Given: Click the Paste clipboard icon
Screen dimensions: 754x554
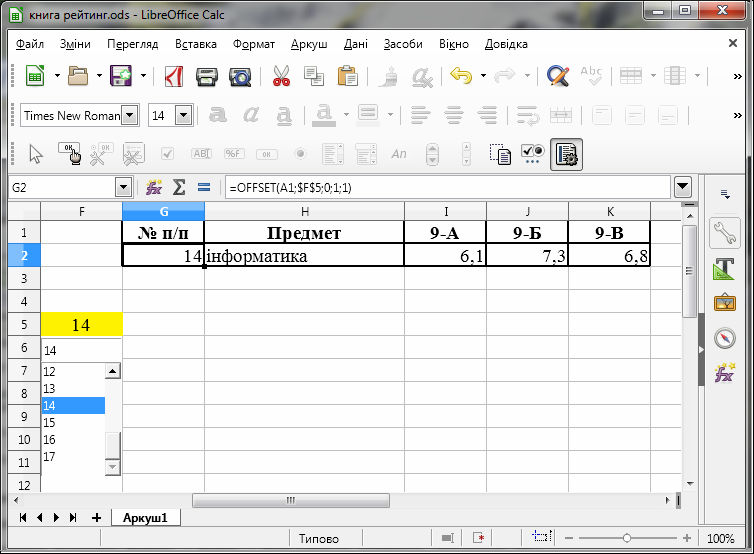Looking at the screenshot, I should click(x=347, y=76).
